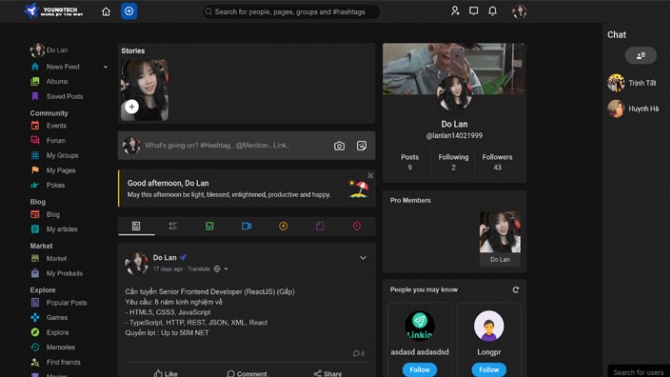Open Do Lan profile in sidebar

pyautogui.click(x=49, y=50)
